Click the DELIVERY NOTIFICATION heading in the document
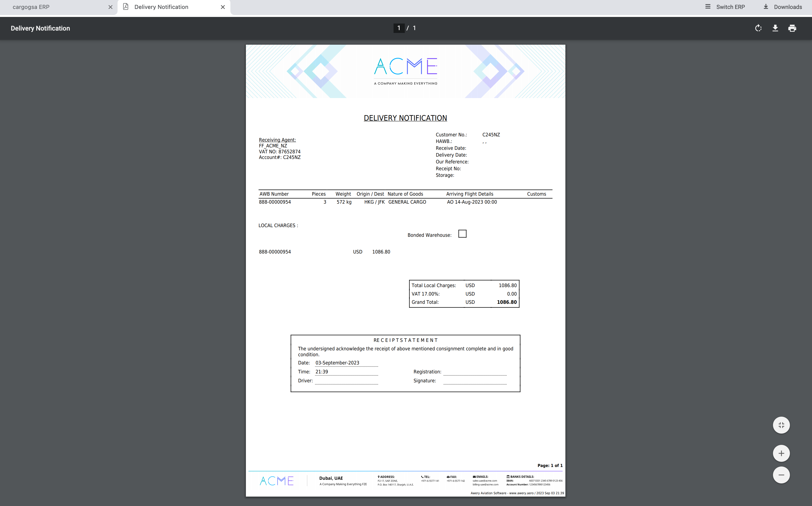812x506 pixels. click(x=405, y=118)
